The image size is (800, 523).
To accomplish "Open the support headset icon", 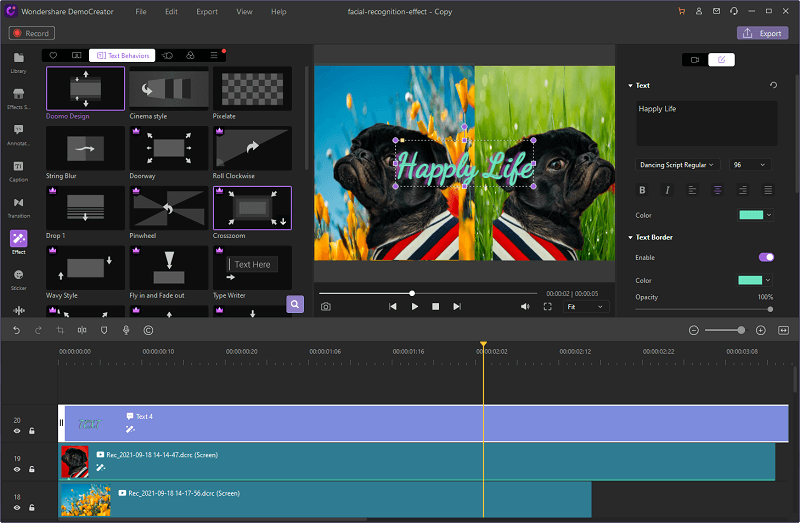I will pyautogui.click(x=734, y=11).
